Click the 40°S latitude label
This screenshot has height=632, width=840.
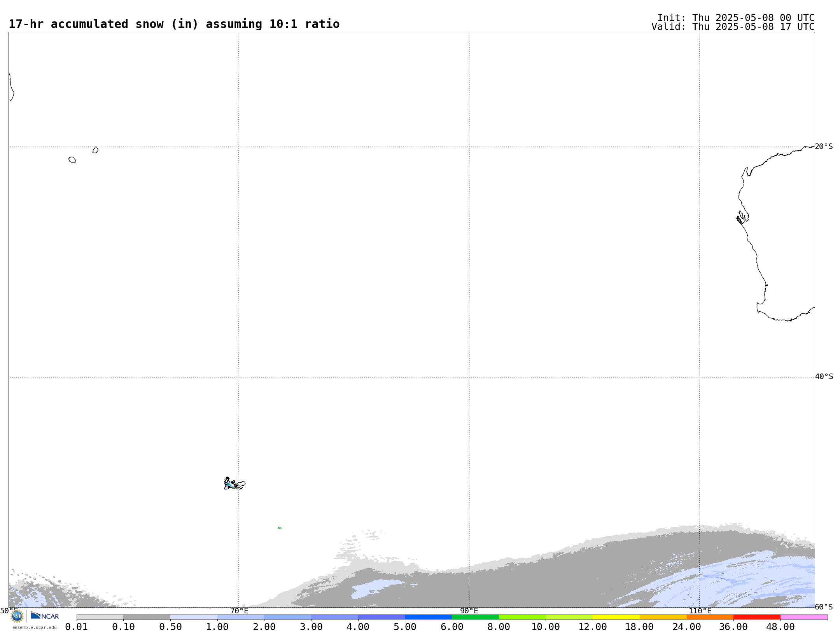click(824, 377)
